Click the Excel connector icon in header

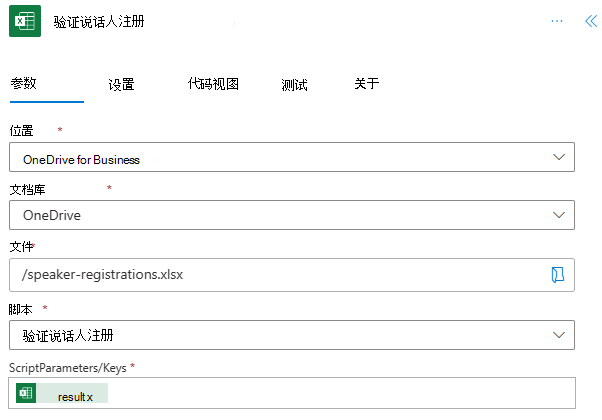(x=25, y=21)
